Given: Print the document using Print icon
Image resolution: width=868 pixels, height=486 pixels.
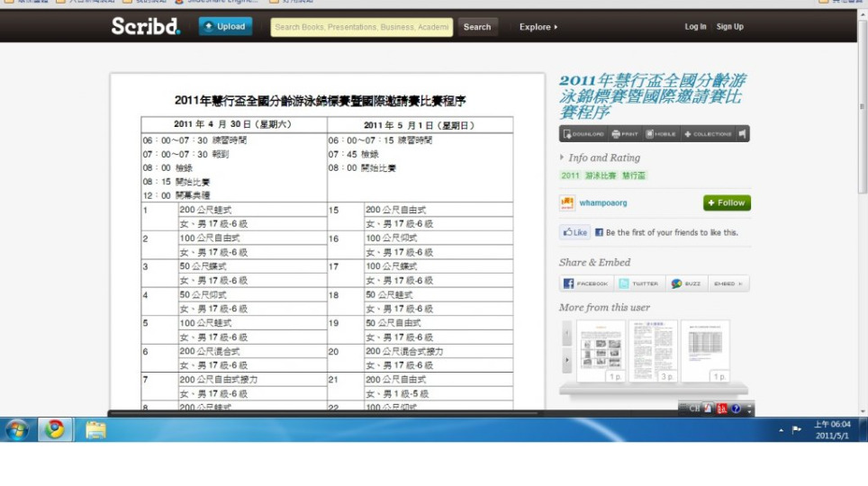Looking at the screenshot, I should (624, 134).
